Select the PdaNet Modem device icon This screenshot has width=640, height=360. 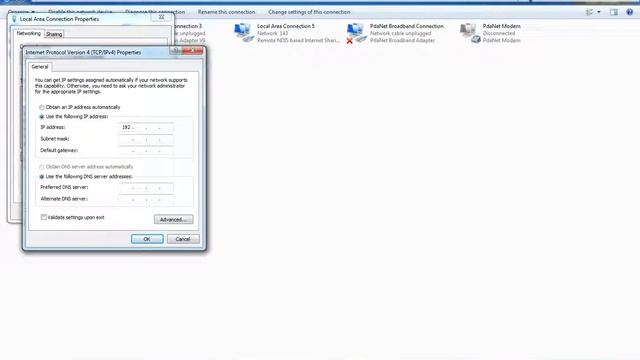pos(470,33)
